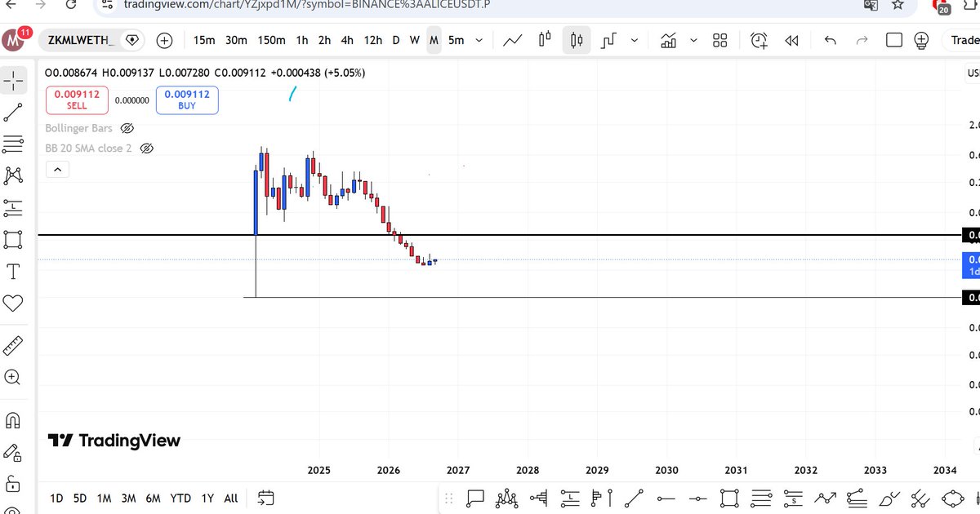The height and width of the screenshot is (514, 980).
Task: Switch to 1h timeframe
Action: tap(302, 40)
